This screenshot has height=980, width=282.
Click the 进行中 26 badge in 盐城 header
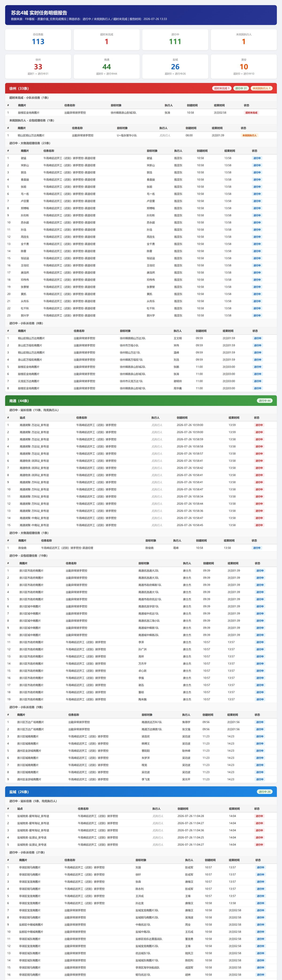[x=265, y=792]
